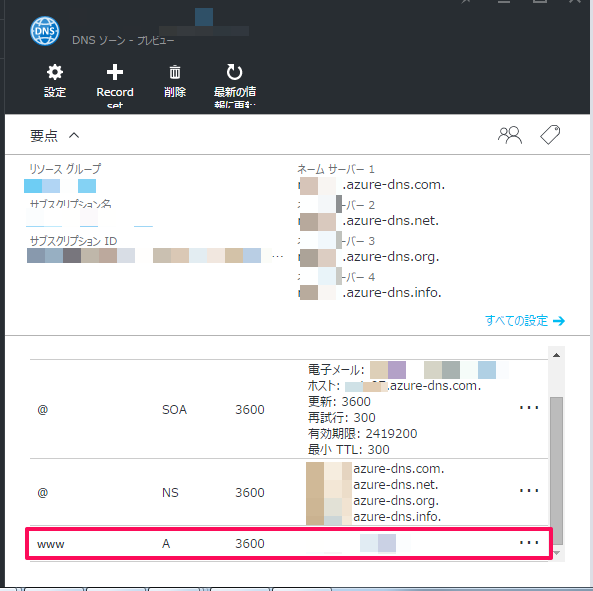This screenshot has width=593, height=591.
Task: Refresh with 最新の情報 icon
Action: tap(234, 72)
